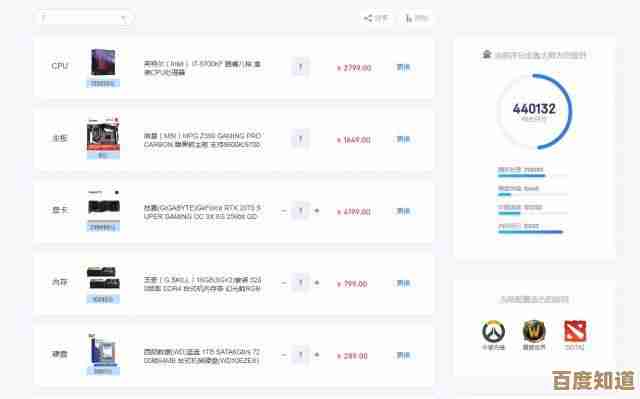Open the GIGABYTE GeForce RTX 2070 SUPER title

(202, 212)
